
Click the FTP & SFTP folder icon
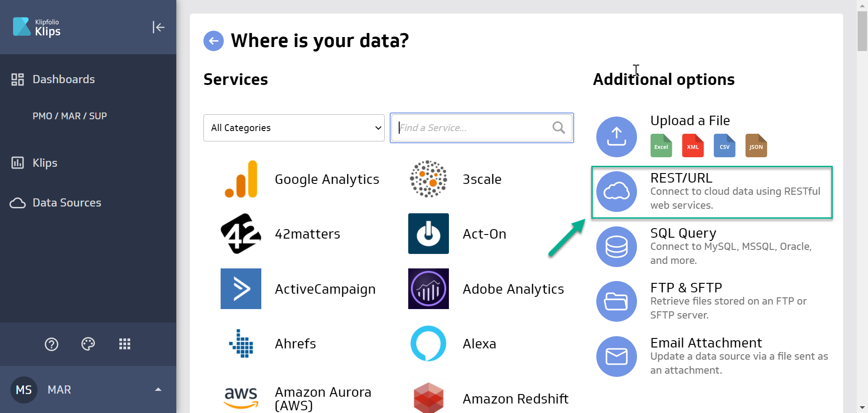[616, 301]
